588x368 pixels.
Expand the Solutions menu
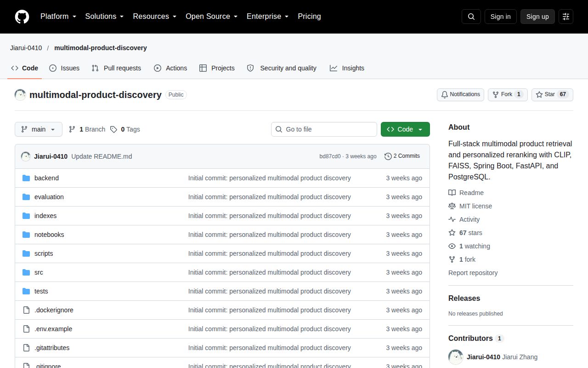pos(105,17)
